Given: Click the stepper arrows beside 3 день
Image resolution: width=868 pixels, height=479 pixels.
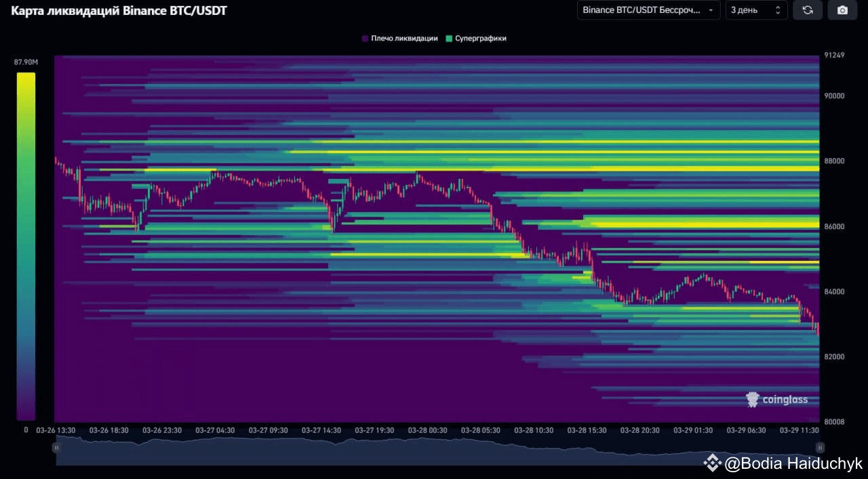Looking at the screenshot, I should [x=778, y=10].
